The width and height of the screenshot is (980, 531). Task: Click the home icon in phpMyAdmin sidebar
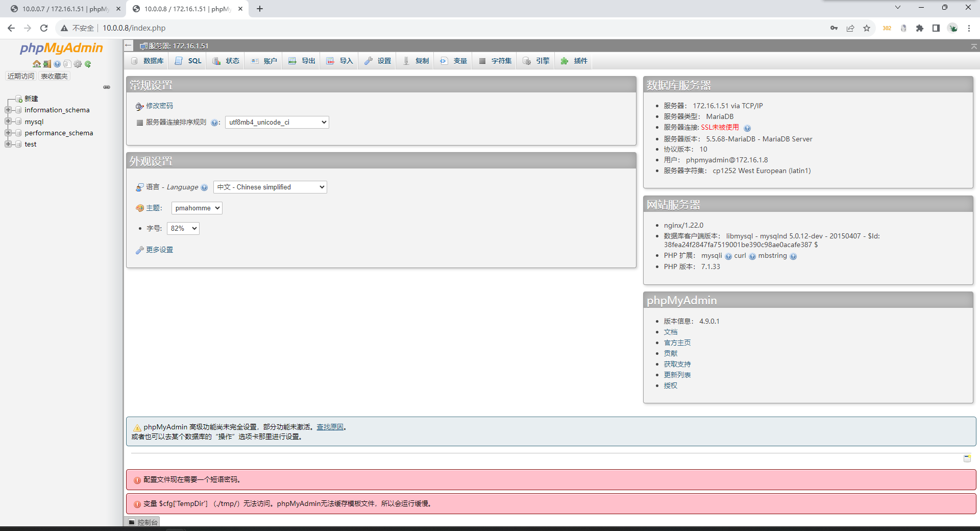click(37, 64)
